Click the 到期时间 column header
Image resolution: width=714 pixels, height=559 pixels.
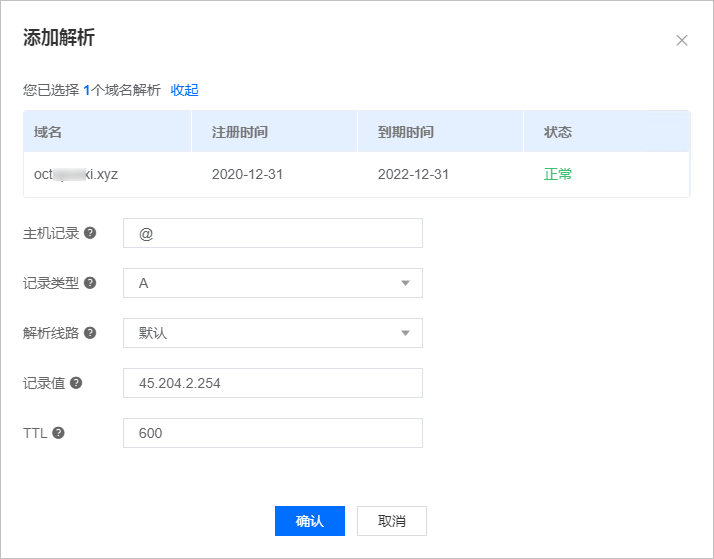coord(405,132)
